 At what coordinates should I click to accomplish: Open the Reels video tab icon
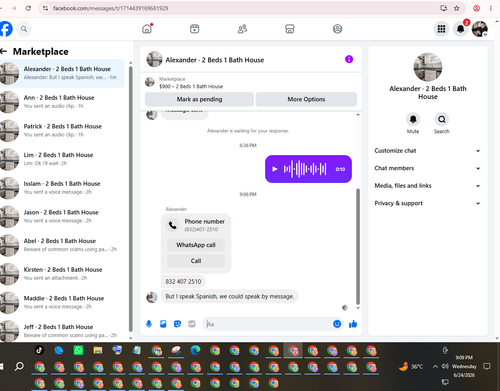(194, 29)
